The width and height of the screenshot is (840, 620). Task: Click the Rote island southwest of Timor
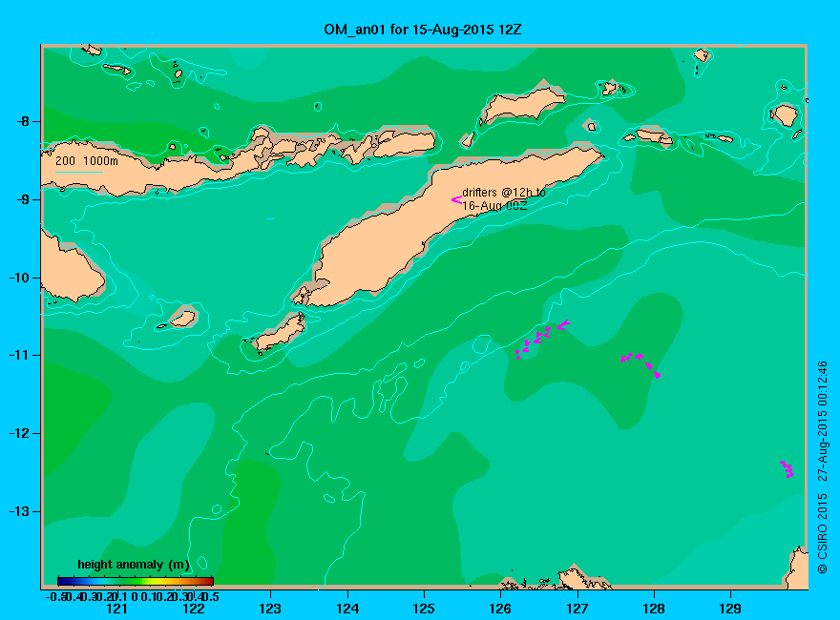(279, 333)
